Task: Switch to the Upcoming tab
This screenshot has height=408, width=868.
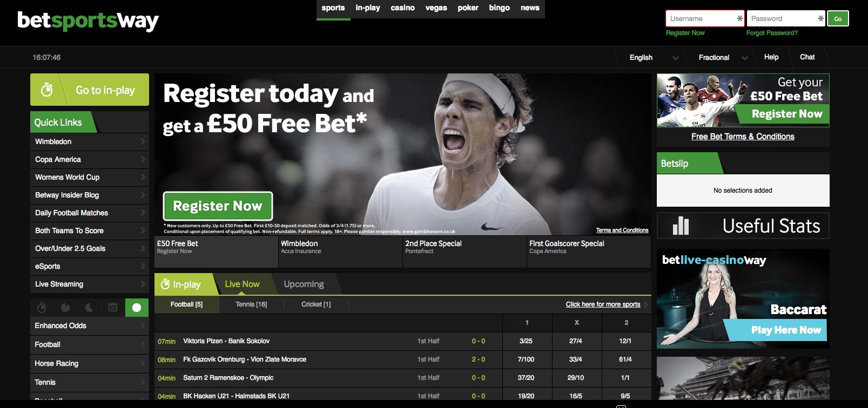Action: [304, 284]
